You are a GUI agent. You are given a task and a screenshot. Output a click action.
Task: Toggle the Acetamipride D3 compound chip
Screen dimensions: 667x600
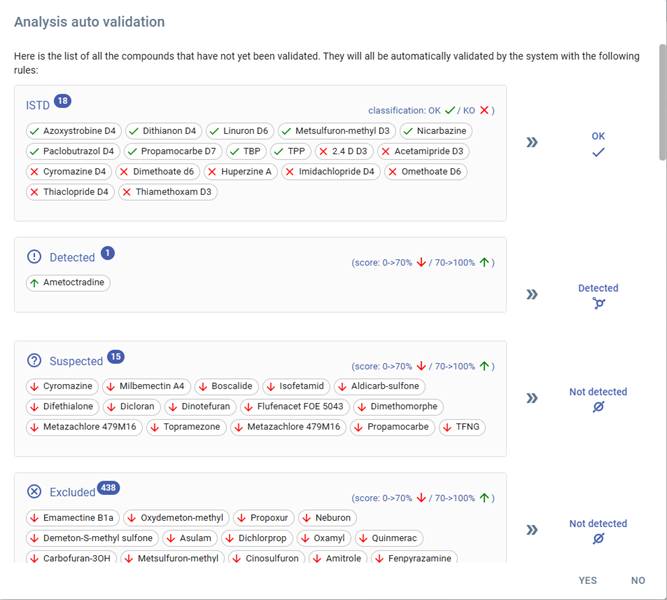422,151
